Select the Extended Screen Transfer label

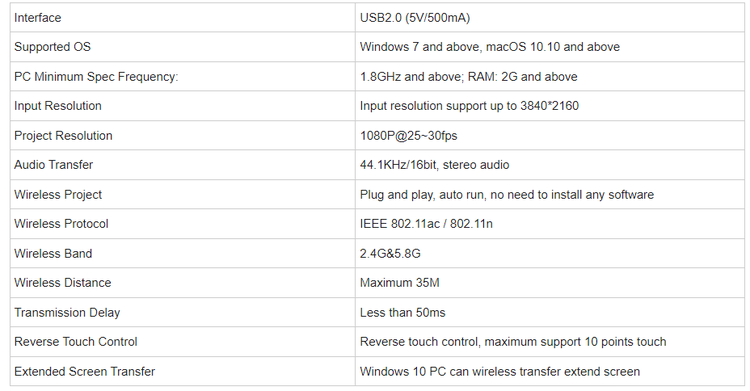[85, 371]
